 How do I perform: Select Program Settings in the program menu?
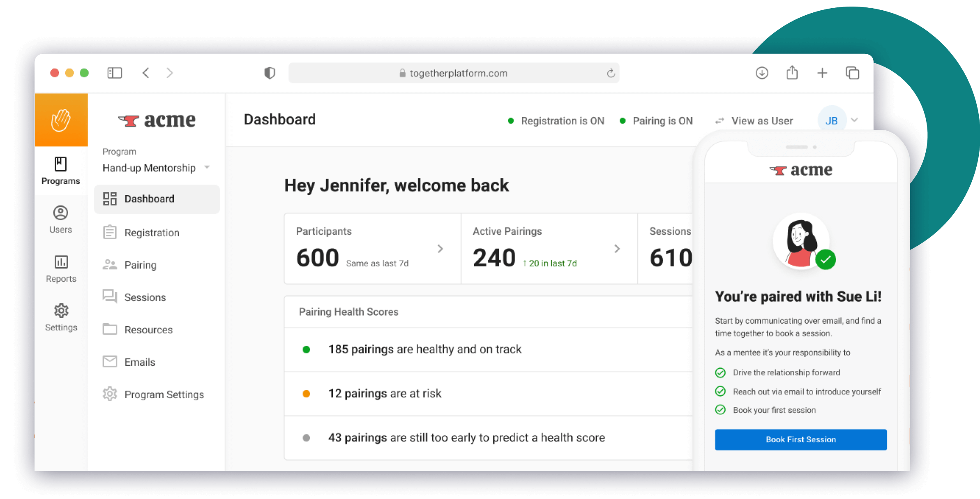coord(157,395)
